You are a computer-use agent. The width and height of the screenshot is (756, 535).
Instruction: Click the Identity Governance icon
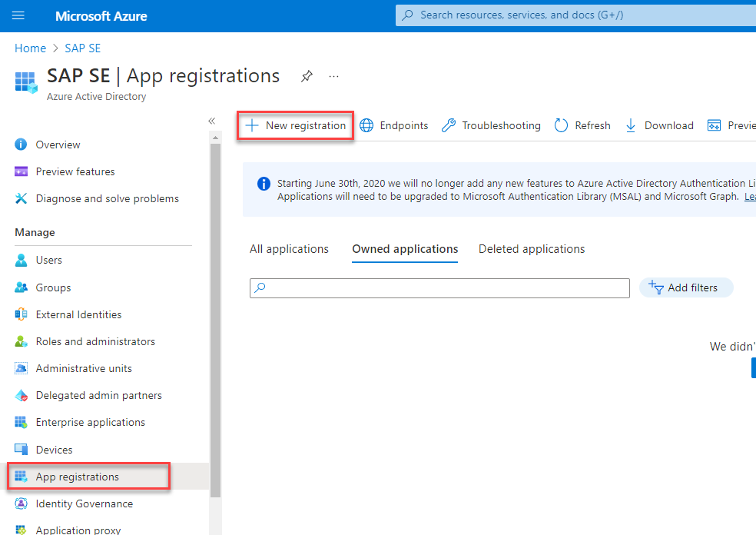(x=21, y=503)
